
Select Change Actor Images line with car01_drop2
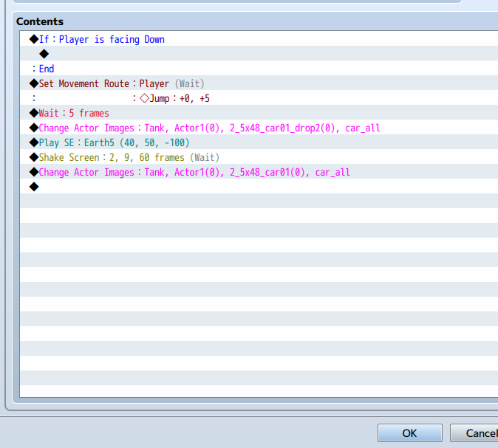[259, 128]
